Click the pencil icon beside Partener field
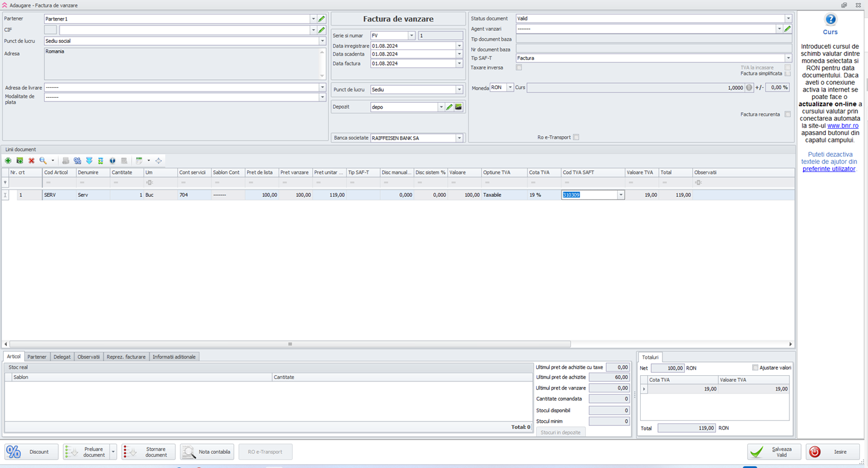This screenshot has width=868, height=468. 321,19
